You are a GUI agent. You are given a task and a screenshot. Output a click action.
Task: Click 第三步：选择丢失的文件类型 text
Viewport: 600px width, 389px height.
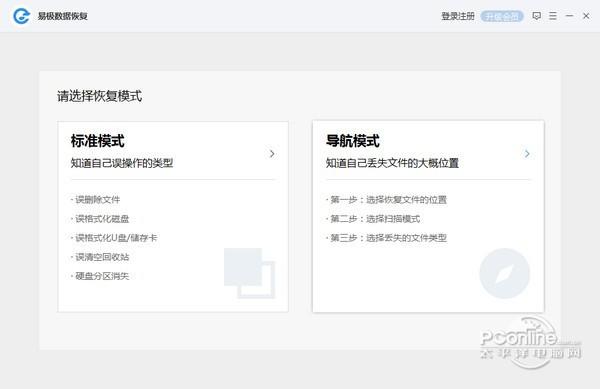pos(386,238)
